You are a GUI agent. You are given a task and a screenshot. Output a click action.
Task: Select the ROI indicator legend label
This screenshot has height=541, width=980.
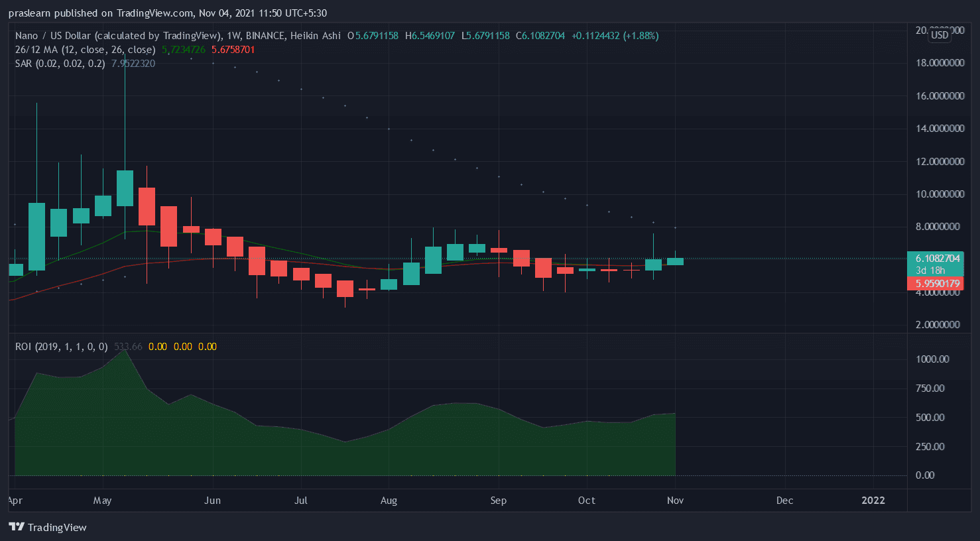61,347
